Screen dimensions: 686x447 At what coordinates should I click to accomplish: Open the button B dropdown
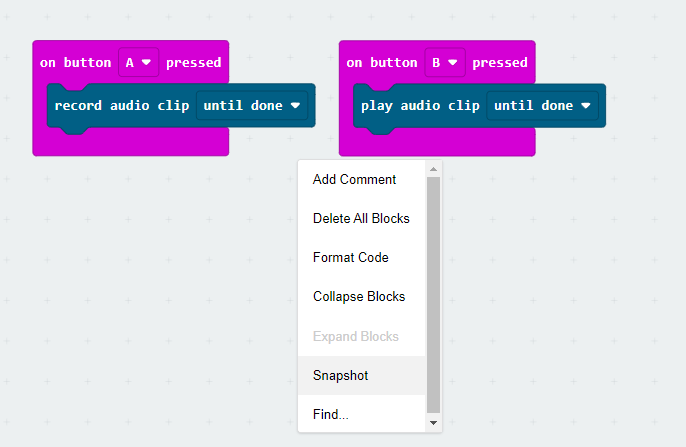tap(444, 62)
